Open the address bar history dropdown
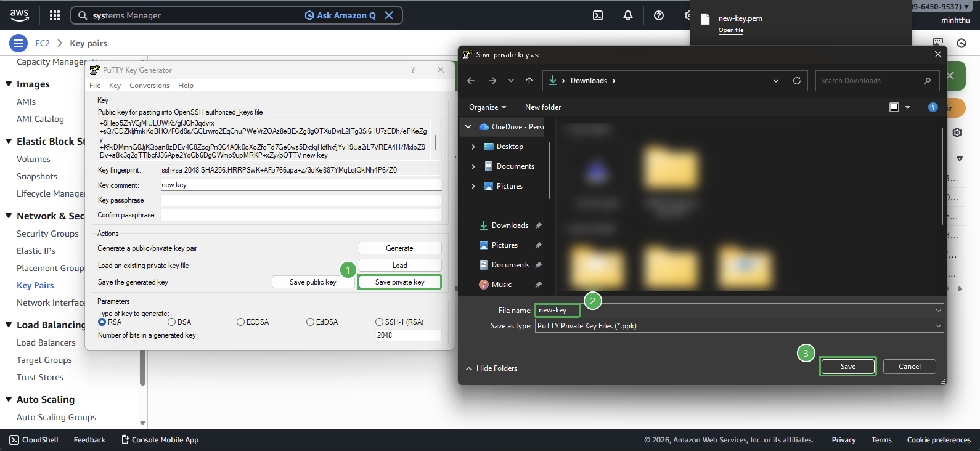 click(x=776, y=81)
